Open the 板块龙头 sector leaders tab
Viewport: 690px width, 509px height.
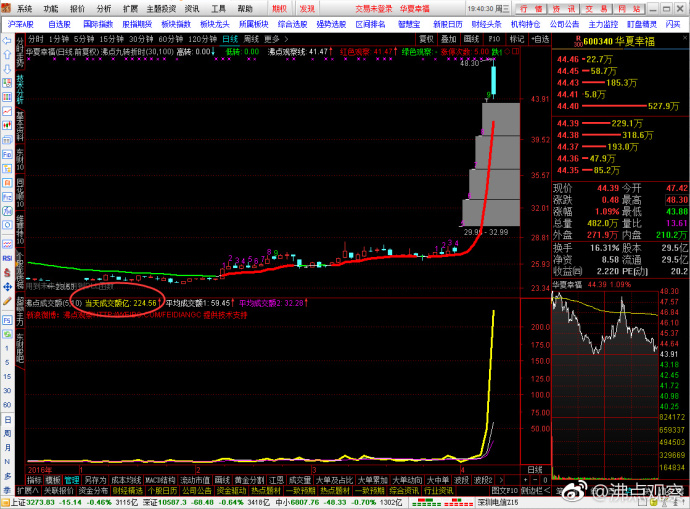(x=214, y=22)
